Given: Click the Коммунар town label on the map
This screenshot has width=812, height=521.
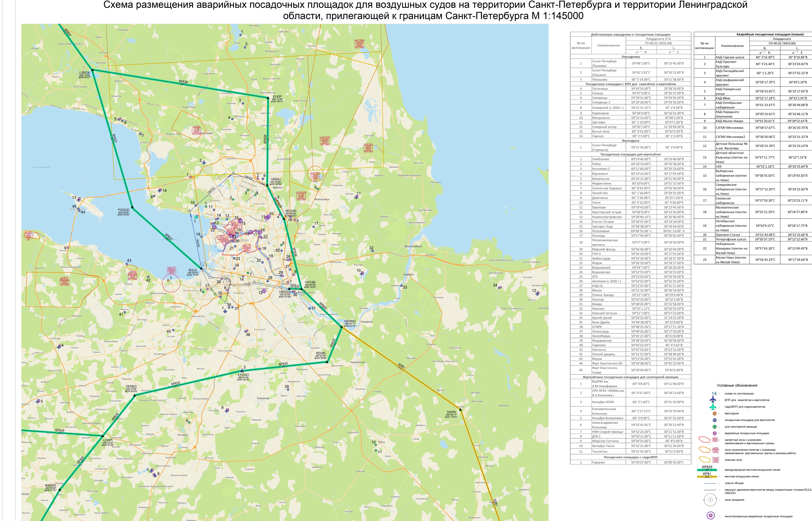Looking at the screenshot, I should click(263, 398).
